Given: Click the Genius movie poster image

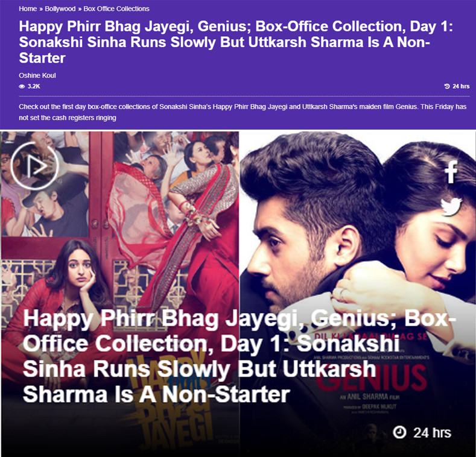Looking at the screenshot, I should 357,294.
